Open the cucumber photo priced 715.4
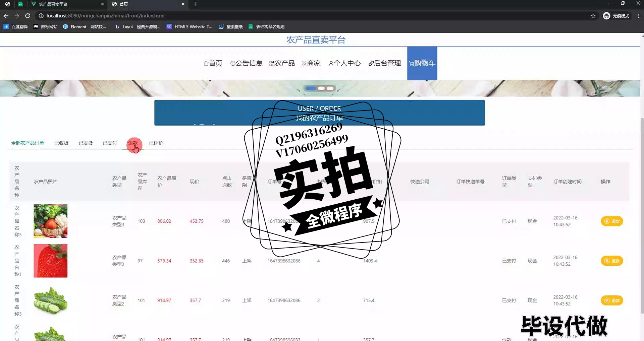The height and width of the screenshot is (341, 644). point(50,300)
